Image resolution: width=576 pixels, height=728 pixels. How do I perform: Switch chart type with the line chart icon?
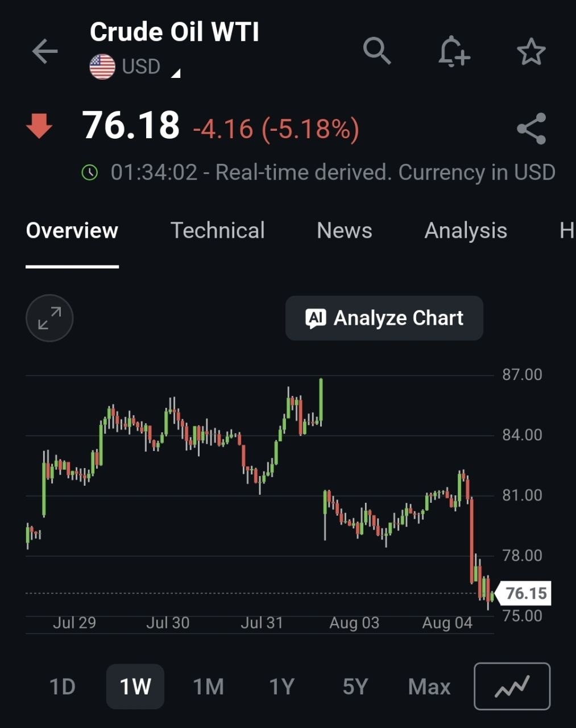[x=512, y=686]
